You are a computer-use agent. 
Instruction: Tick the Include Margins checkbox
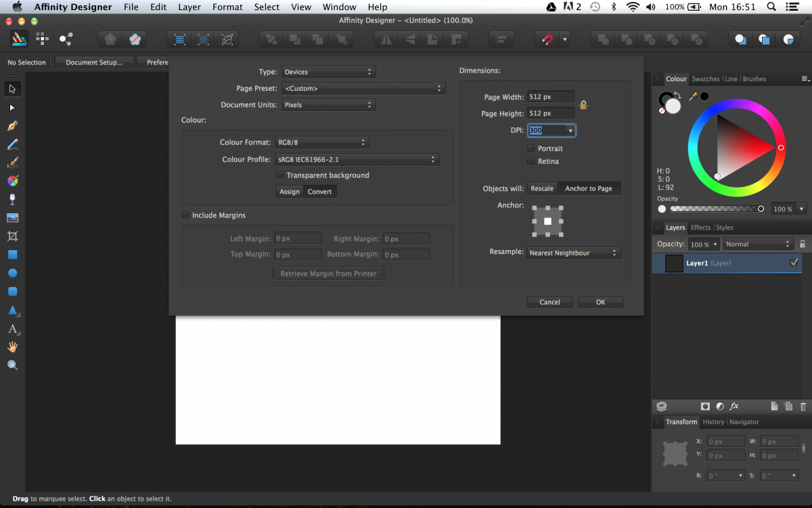click(x=185, y=215)
